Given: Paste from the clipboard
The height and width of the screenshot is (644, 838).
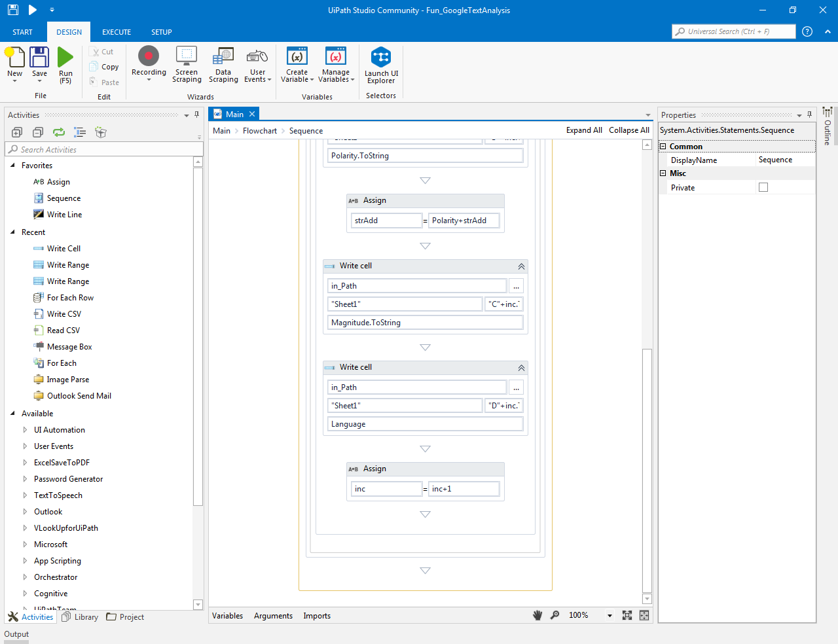Looking at the screenshot, I should (105, 82).
